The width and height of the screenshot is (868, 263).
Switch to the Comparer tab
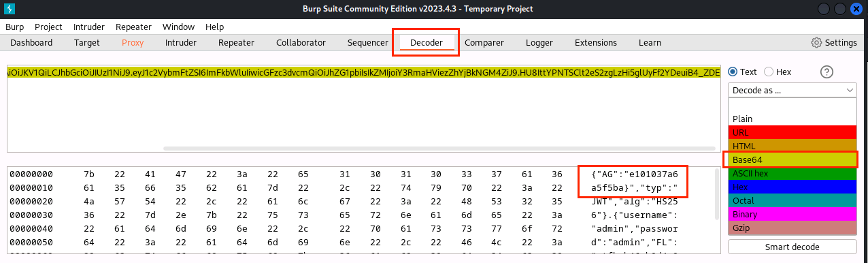(x=484, y=42)
